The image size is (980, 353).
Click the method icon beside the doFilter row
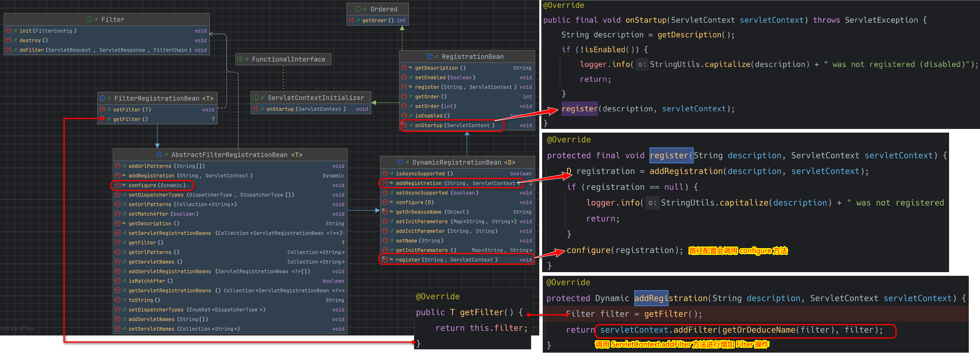coord(8,49)
